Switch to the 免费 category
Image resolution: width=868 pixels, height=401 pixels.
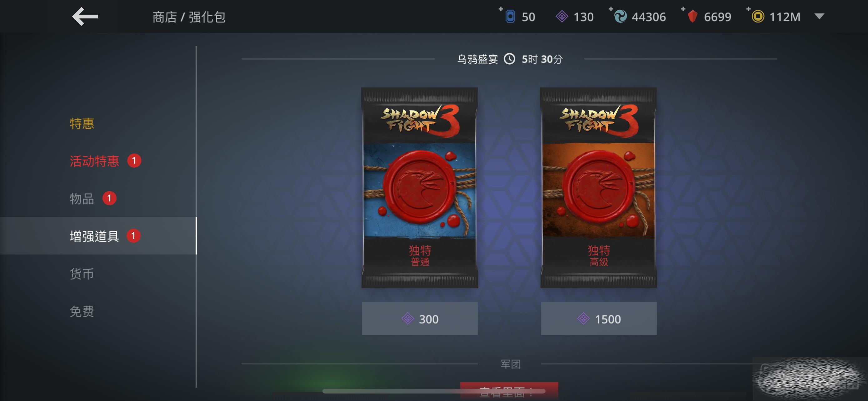(82, 311)
